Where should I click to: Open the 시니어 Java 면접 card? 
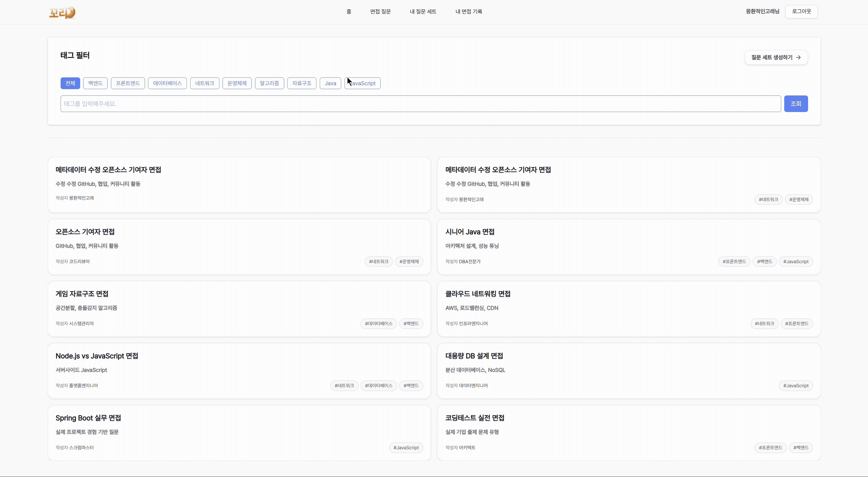(x=470, y=232)
